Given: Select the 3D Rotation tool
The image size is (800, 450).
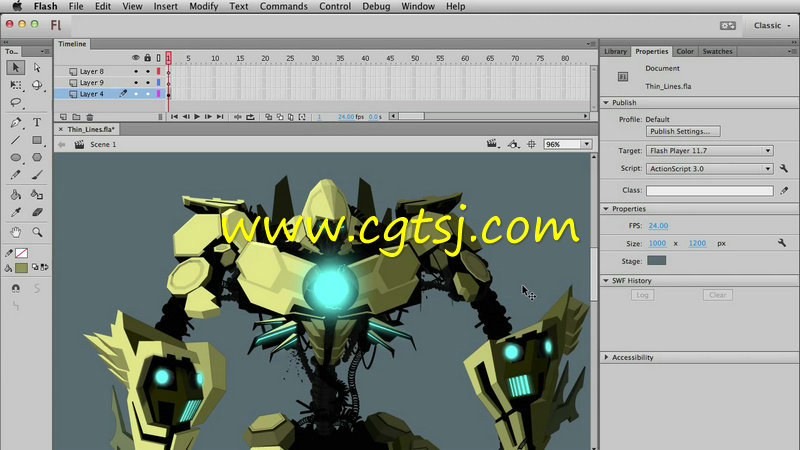Looking at the screenshot, I should (x=37, y=85).
